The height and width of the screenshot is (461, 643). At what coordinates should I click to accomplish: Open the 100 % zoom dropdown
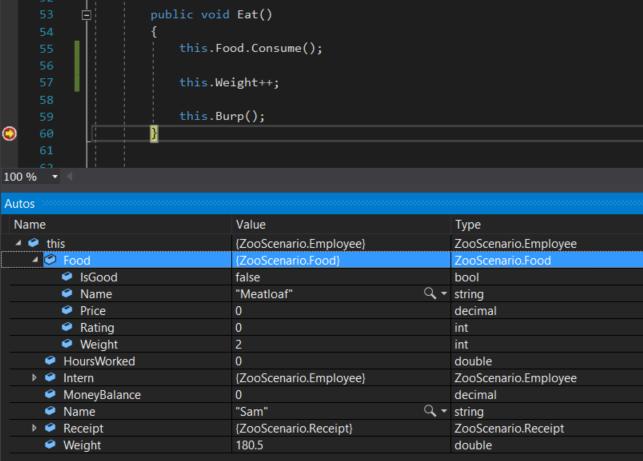click(x=55, y=177)
